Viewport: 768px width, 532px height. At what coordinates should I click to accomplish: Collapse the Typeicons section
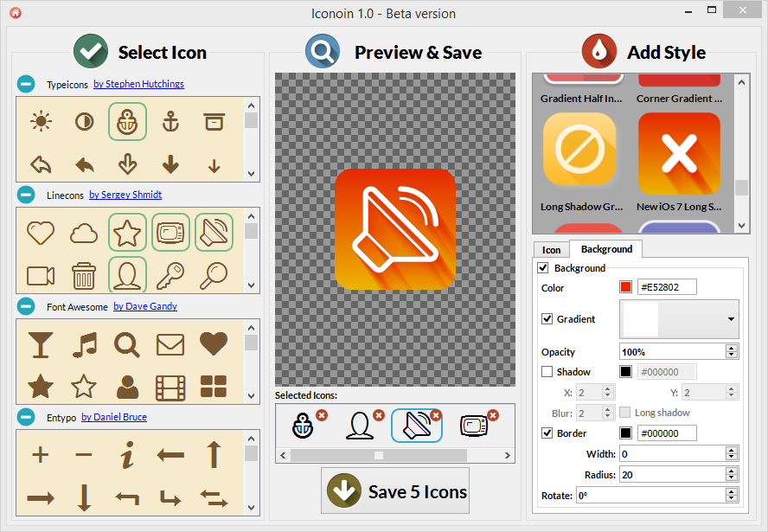point(26,85)
